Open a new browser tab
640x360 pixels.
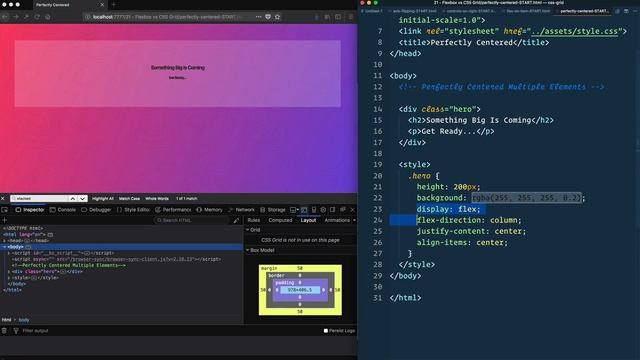pyautogui.click(x=113, y=5)
